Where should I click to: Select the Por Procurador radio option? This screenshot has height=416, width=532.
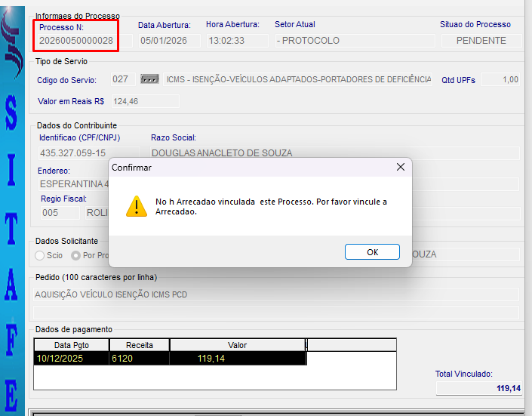75,255
